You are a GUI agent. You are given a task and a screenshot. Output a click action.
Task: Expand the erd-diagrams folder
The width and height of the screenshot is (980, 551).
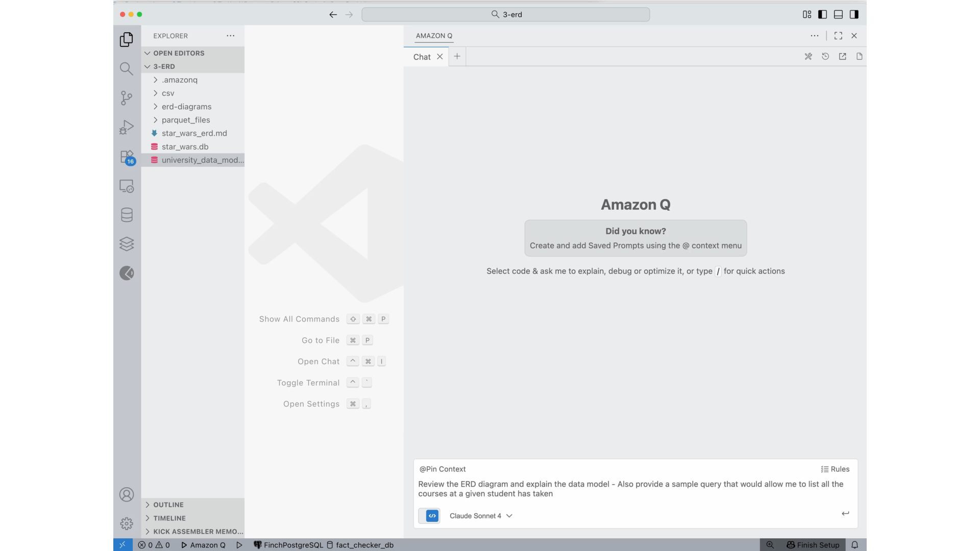pyautogui.click(x=186, y=107)
